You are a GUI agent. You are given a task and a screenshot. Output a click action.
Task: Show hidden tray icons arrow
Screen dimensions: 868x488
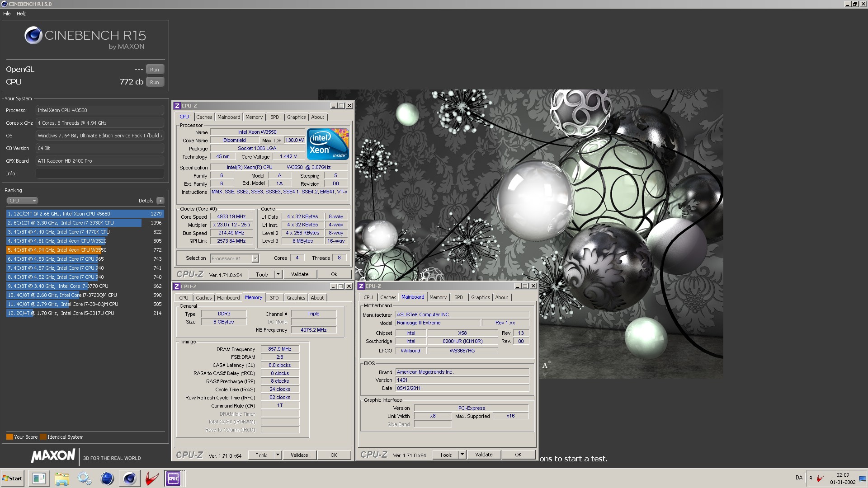coord(811,478)
